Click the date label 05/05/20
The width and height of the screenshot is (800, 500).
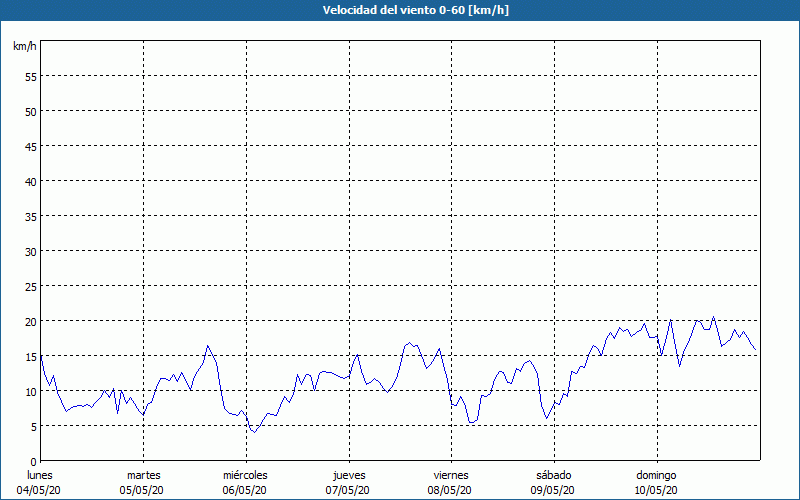(142, 490)
